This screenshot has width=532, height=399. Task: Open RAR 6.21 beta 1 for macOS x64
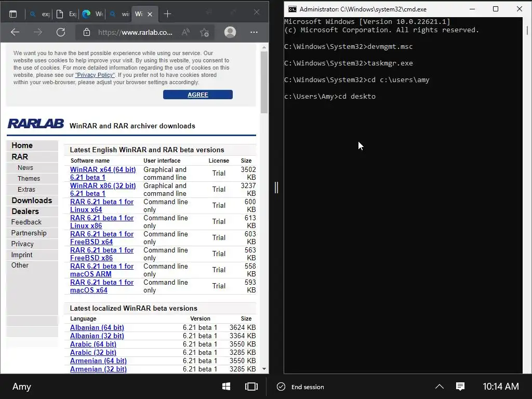click(102, 286)
